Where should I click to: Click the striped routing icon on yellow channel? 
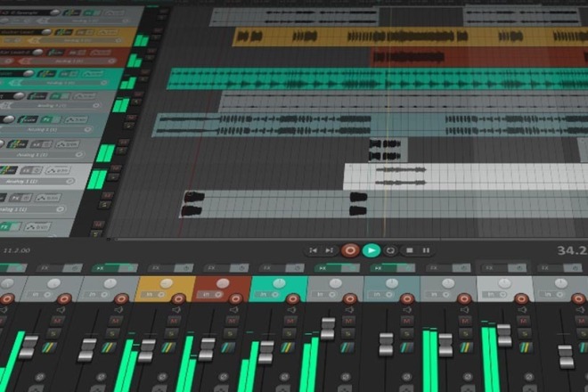click(x=167, y=347)
